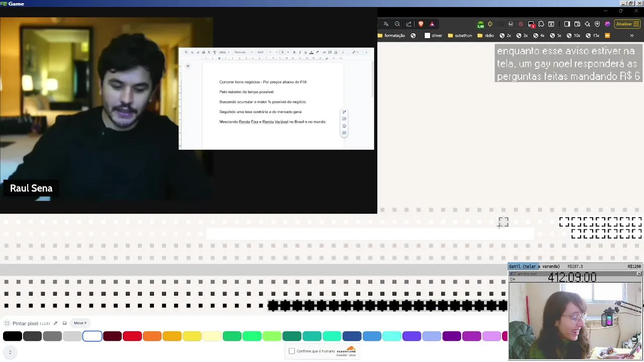Click the orange fast-forward bookmark icon

(x=607, y=36)
